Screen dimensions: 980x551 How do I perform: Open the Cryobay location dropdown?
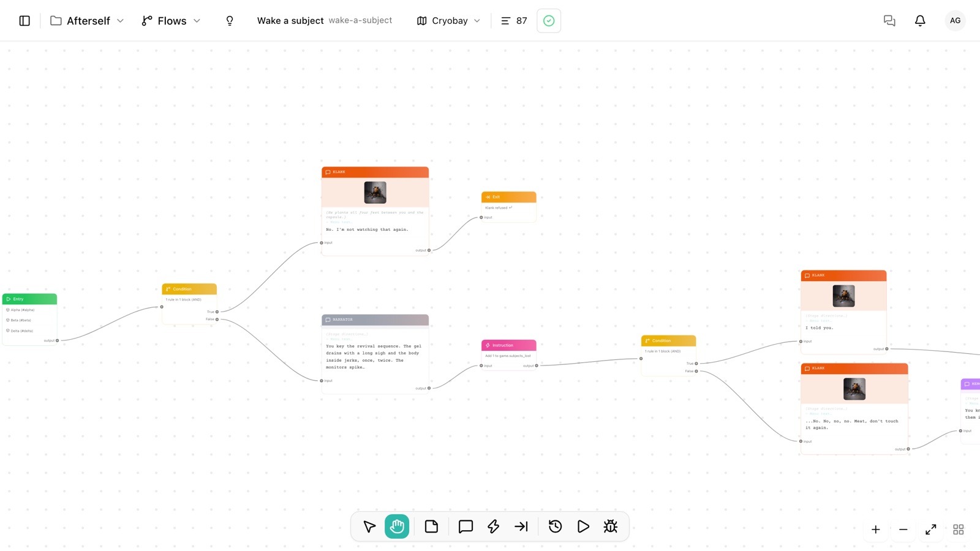click(448, 21)
